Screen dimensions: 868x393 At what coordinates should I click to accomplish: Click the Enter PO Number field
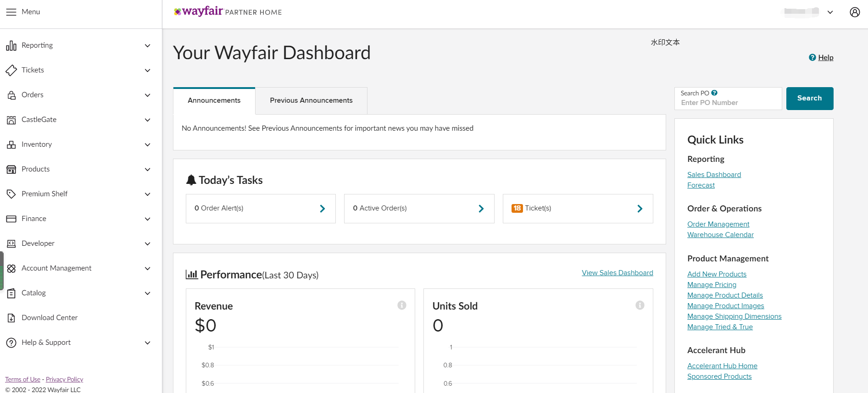[727, 103]
